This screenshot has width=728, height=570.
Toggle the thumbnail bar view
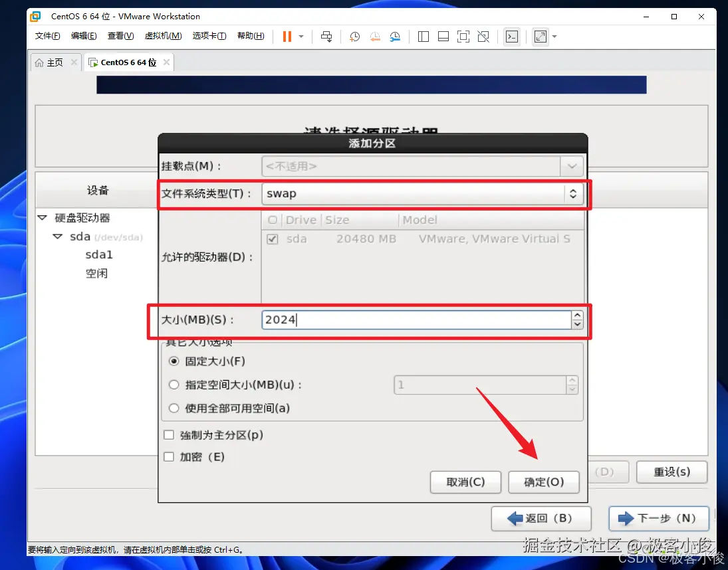pyautogui.click(x=443, y=36)
